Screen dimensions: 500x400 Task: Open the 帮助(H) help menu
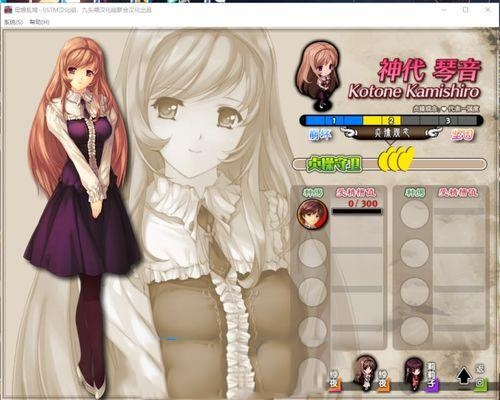point(39,22)
